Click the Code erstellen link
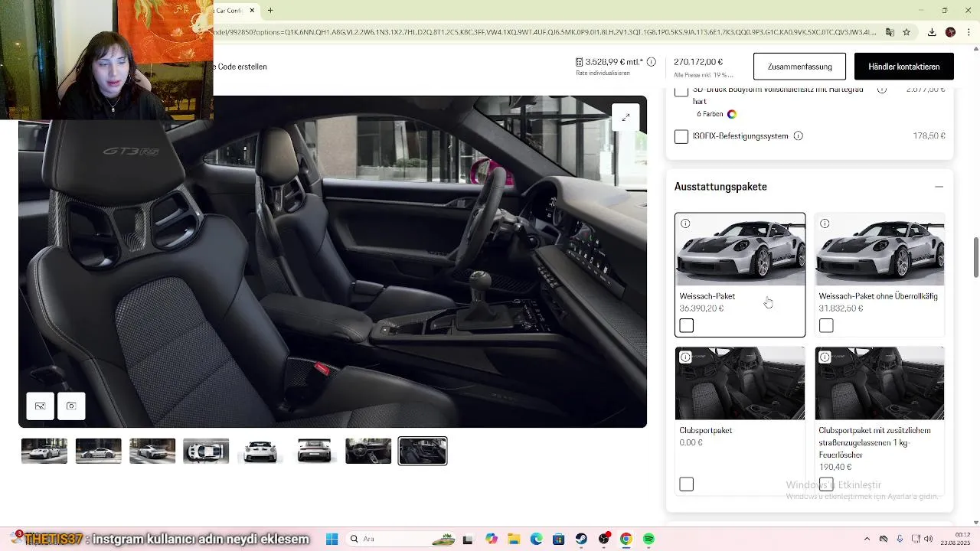Viewport: 980px width, 551px height. coord(242,67)
